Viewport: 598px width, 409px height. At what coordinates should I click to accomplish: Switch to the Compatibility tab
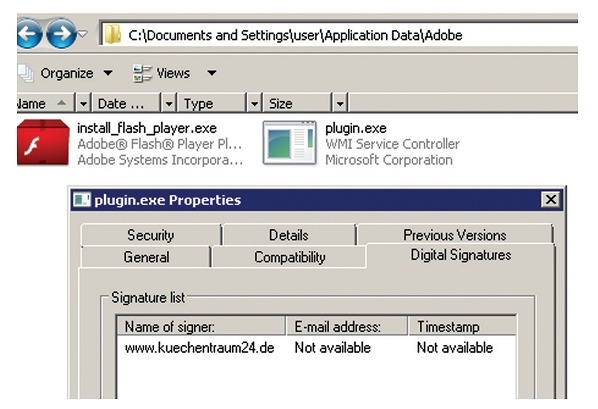coord(289,257)
